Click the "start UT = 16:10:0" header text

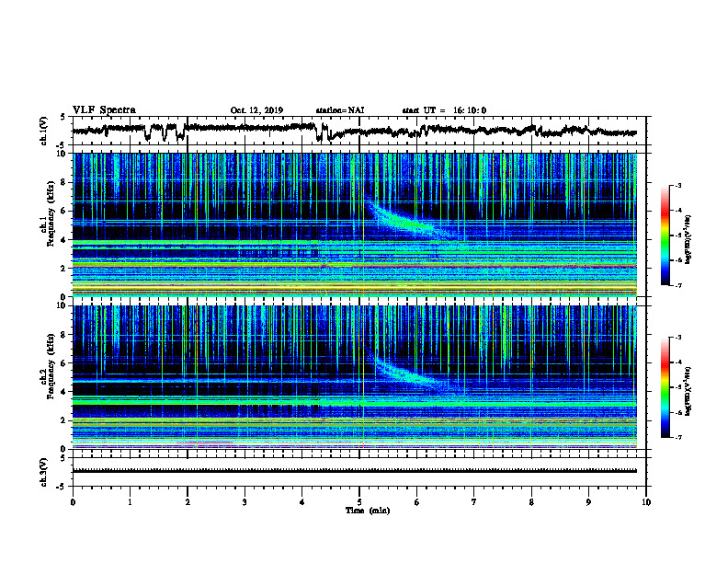(444, 110)
